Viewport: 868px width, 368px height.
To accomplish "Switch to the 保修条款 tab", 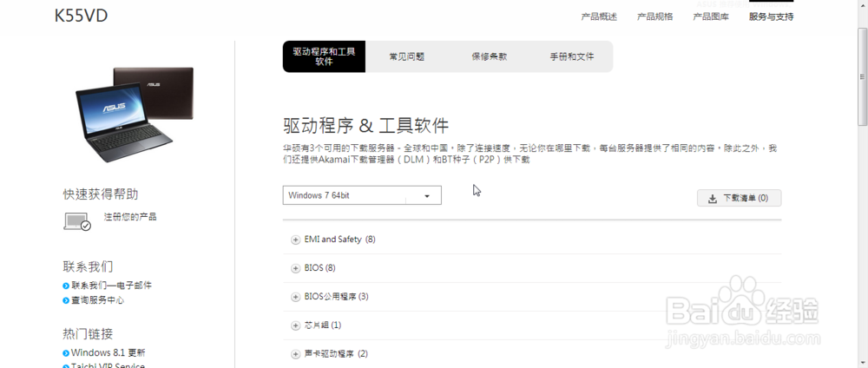I will click(x=490, y=56).
